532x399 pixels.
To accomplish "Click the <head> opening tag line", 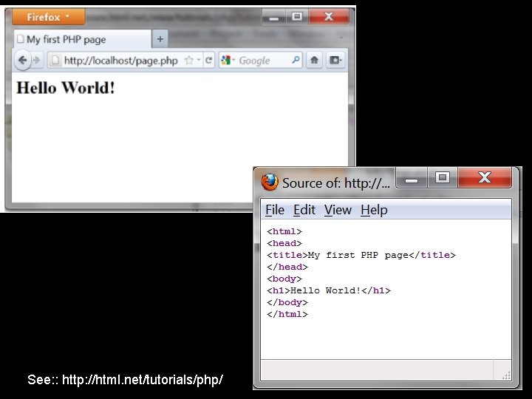I will point(284,243).
